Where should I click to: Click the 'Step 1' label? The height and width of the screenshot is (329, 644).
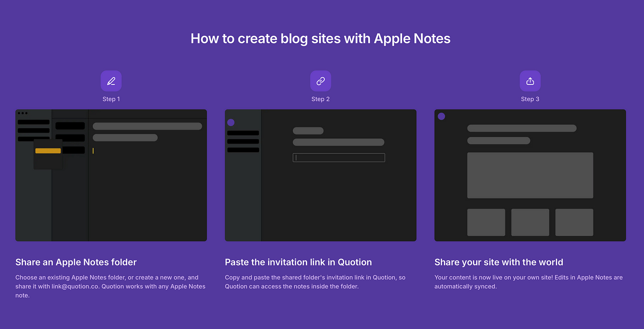(x=111, y=99)
